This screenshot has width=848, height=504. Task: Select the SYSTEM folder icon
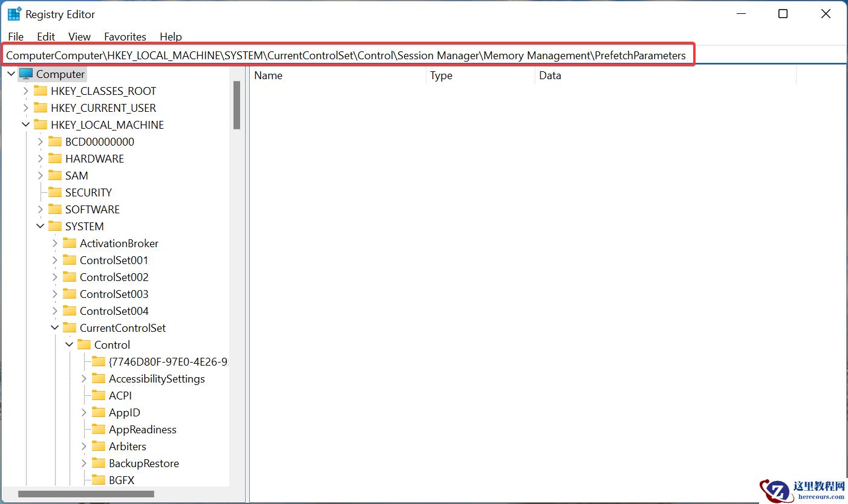point(55,226)
